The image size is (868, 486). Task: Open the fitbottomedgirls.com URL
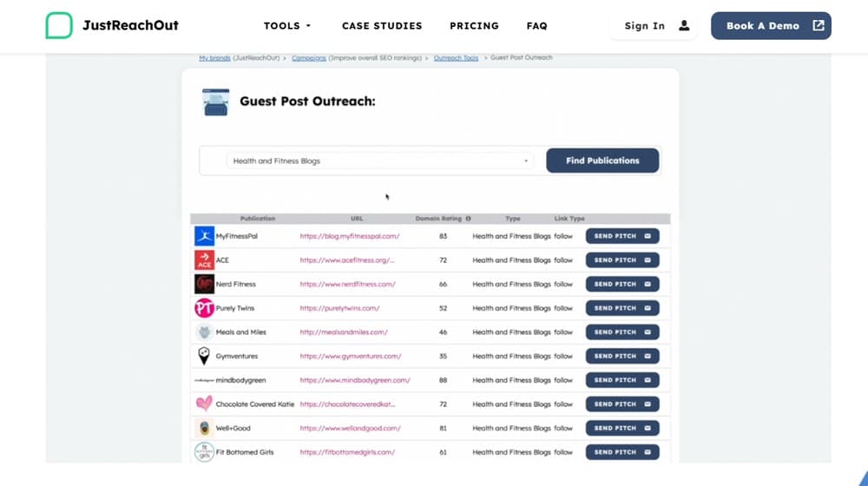(x=348, y=452)
